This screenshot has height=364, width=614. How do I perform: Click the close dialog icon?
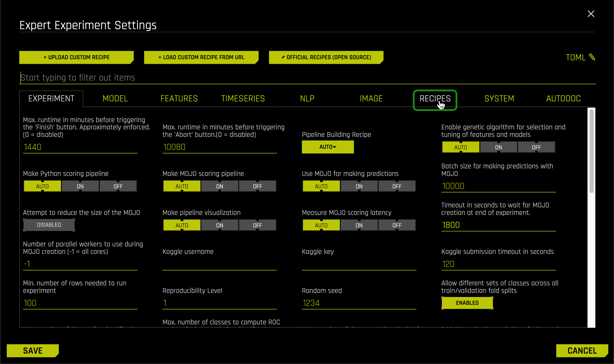[591, 13]
